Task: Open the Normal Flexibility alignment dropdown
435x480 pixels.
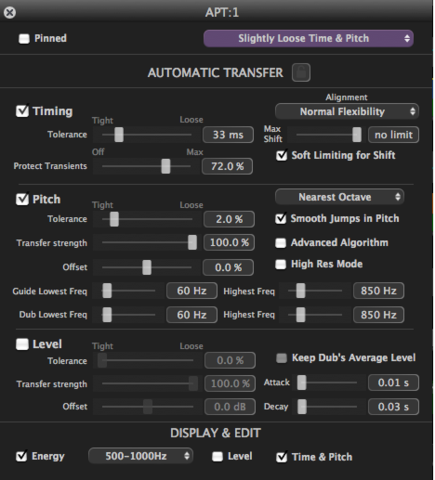Action: [x=347, y=111]
